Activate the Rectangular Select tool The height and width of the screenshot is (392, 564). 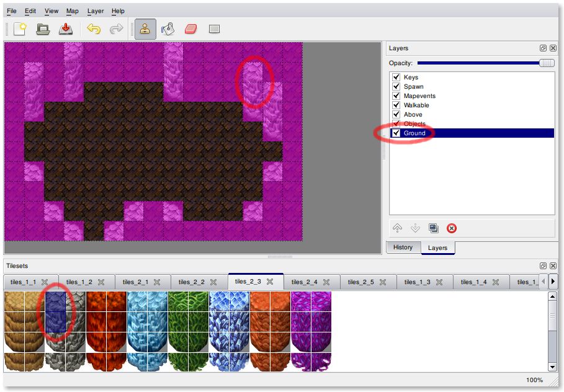coord(214,29)
